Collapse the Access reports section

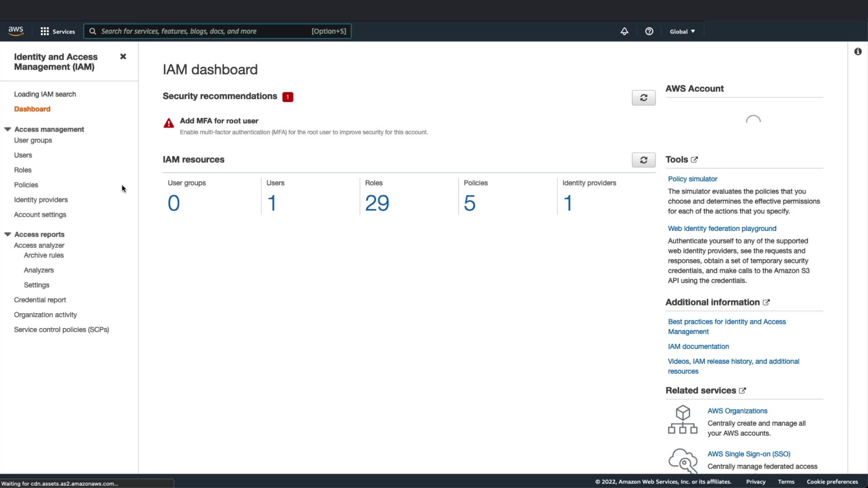click(8, 234)
